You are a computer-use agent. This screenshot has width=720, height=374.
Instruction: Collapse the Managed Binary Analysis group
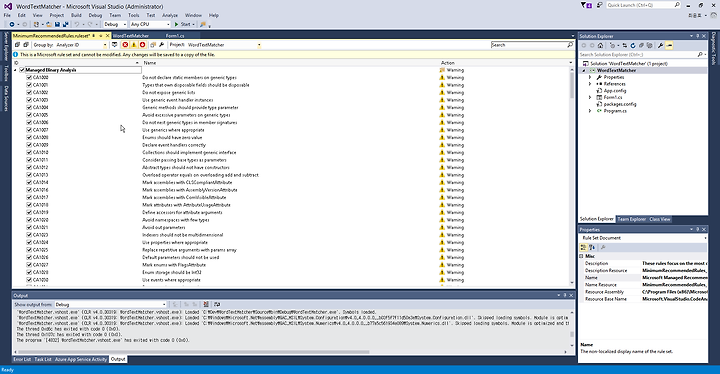[x=15, y=70]
